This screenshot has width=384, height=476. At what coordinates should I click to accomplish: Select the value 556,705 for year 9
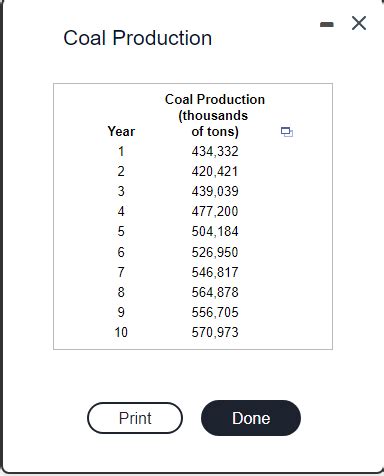(x=215, y=312)
